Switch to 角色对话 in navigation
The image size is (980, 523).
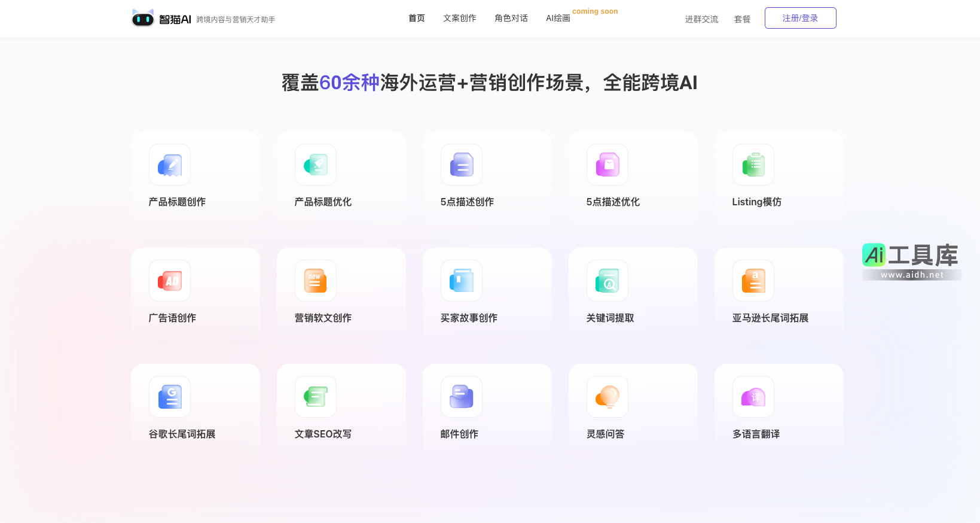coord(511,19)
